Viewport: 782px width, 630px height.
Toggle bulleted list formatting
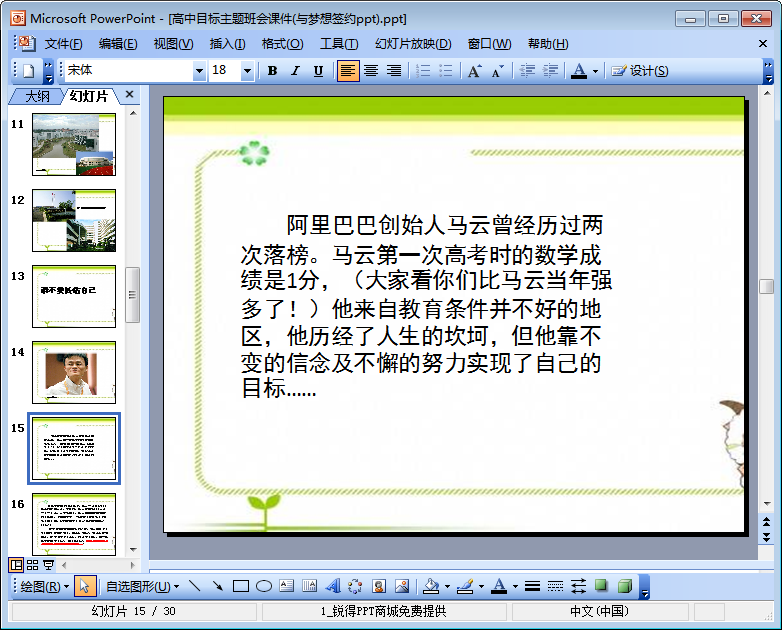pos(446,71)
